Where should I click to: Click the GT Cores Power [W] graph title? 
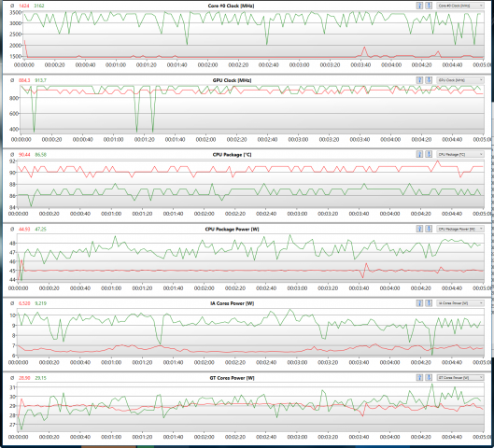(232, 378)
